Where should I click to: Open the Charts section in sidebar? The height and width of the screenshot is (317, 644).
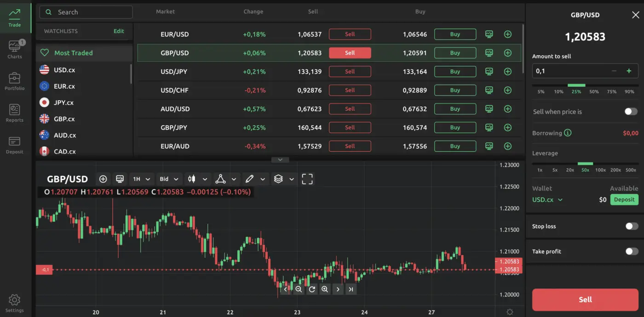(15, 50)
